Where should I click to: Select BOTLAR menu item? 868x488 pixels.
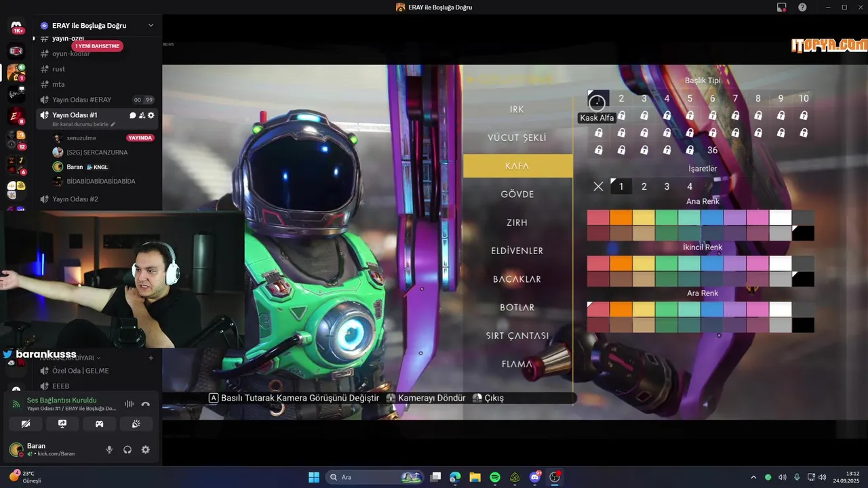[517, 308]
